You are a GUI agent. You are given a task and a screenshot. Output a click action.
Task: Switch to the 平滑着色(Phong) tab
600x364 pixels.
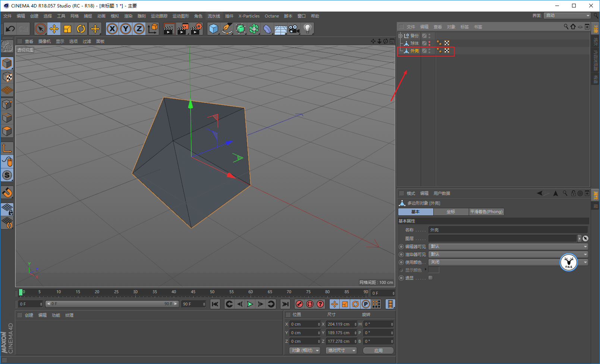click(x=487, y=212)
